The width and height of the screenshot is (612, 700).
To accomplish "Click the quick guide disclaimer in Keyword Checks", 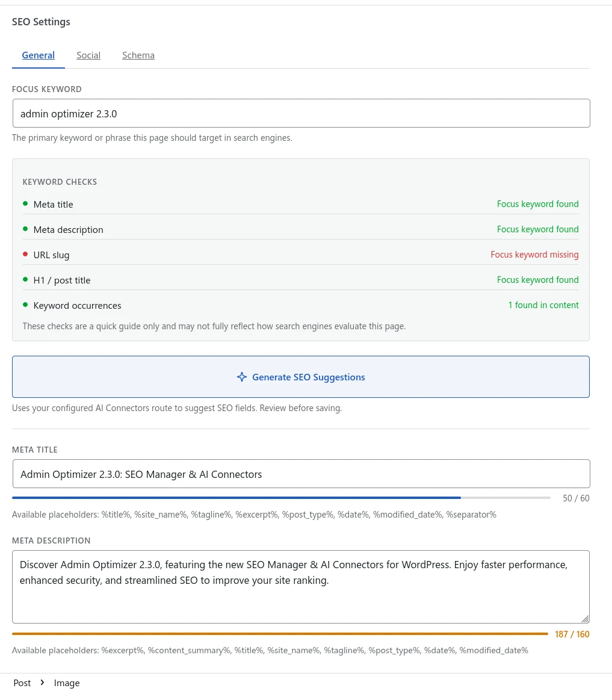I will point(214,326).
